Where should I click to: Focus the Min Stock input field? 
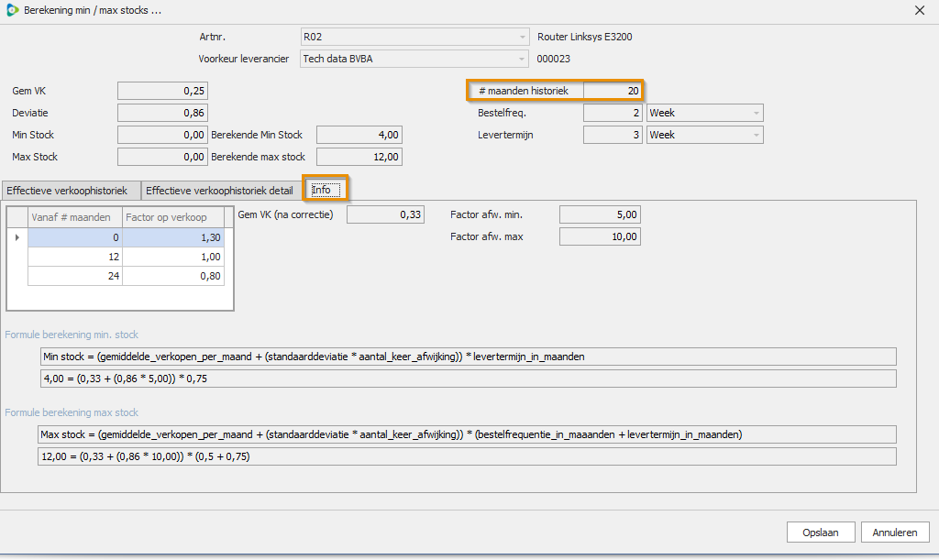(x=162, y=135)
